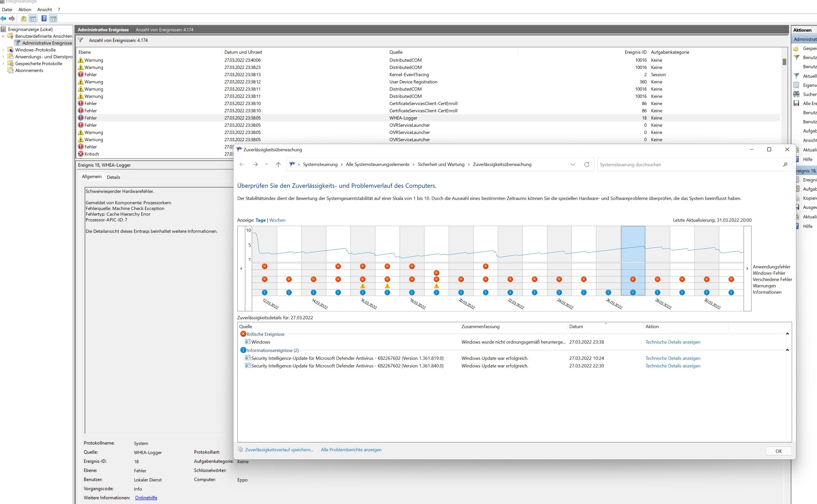This screenshot has height=504, width=817.
Task: Select the warning icon for 16.03.2022
Action: pos(363,286)
